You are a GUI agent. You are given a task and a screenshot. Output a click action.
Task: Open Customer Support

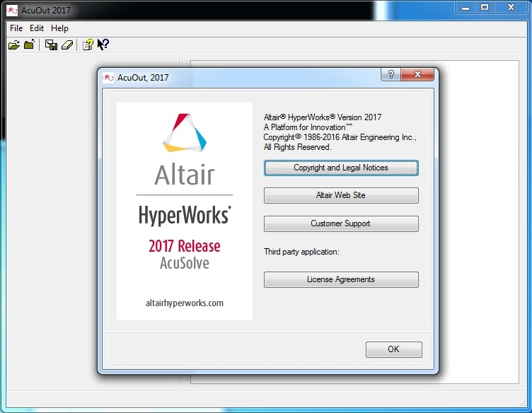point(341,223)
